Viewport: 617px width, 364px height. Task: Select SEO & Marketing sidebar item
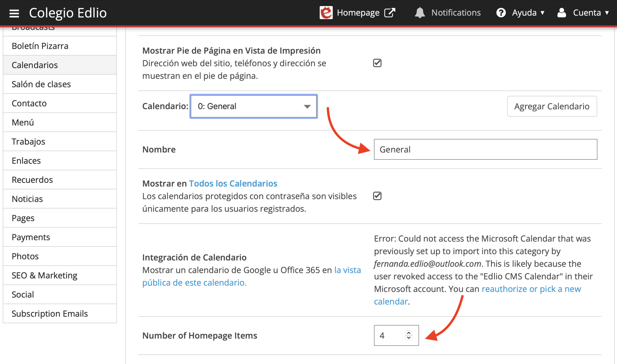[x=44, y=275]
